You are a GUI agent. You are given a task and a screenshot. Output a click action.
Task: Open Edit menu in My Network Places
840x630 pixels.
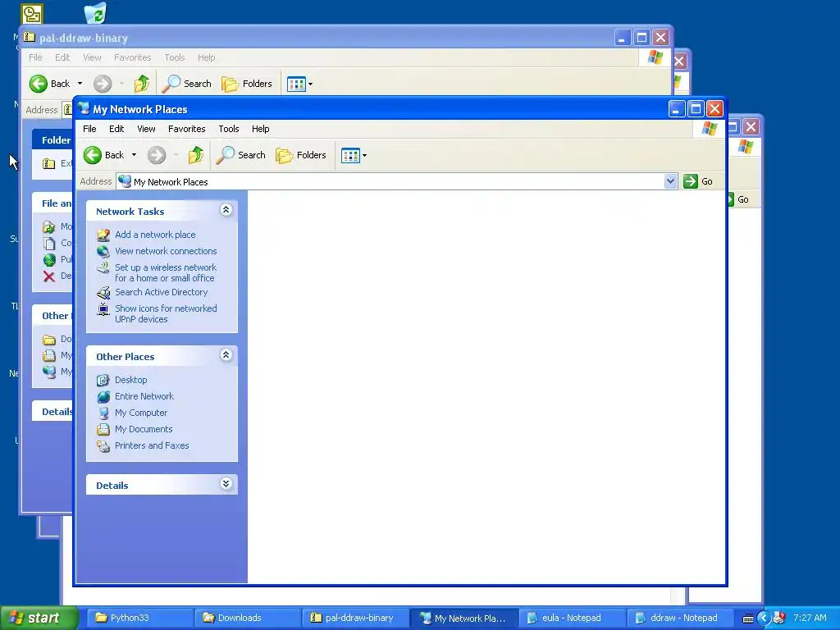tap(116, 129)
